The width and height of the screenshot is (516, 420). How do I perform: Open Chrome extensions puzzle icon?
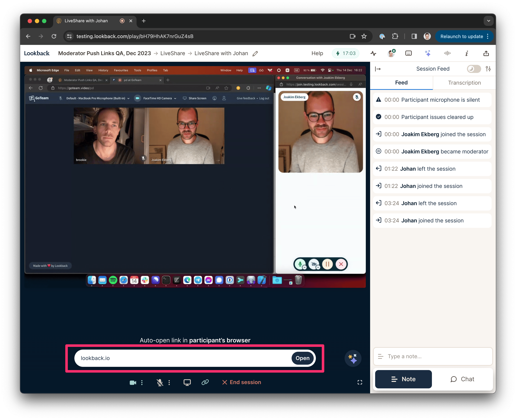(x=395, y=36)
